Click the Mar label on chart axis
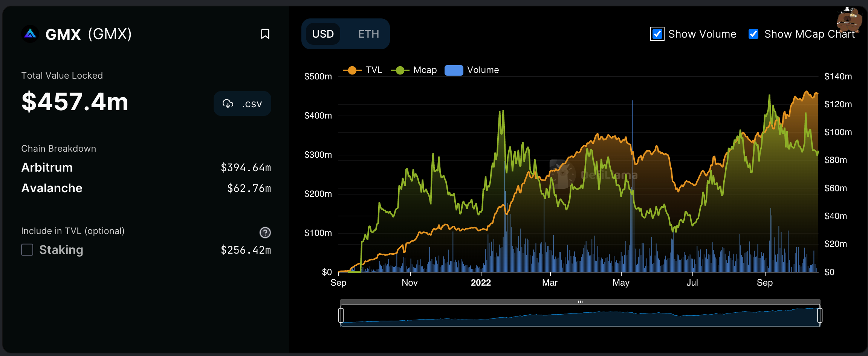This screenshot has width=868, height=356. coord(550,283)
